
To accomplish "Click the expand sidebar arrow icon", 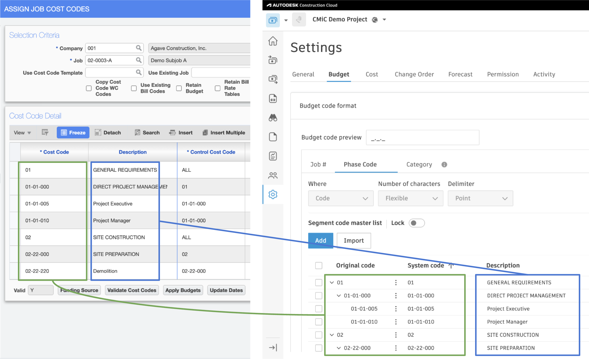I will point(273,347).
